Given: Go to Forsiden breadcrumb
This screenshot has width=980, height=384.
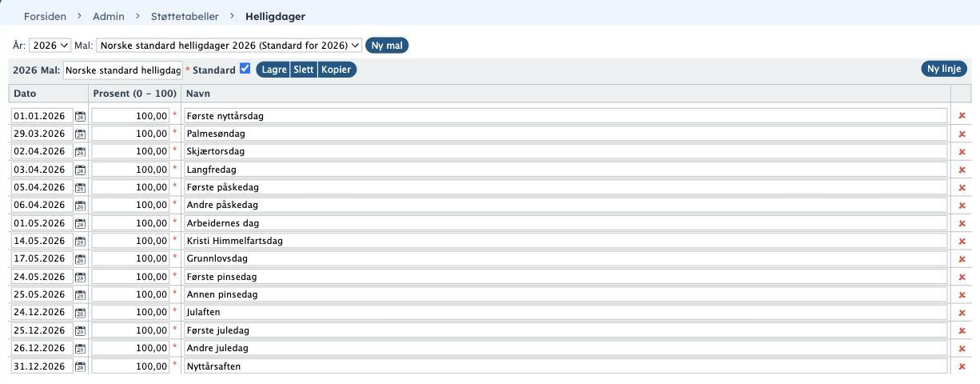Looking at the screenshot, I should pos(46,16).
